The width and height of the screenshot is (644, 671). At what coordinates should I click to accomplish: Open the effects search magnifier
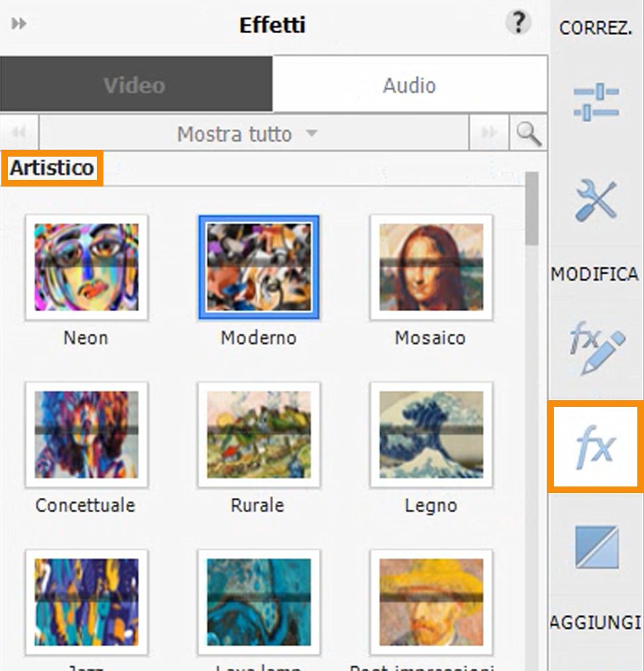pyautogui.click(x=529, y=133)
